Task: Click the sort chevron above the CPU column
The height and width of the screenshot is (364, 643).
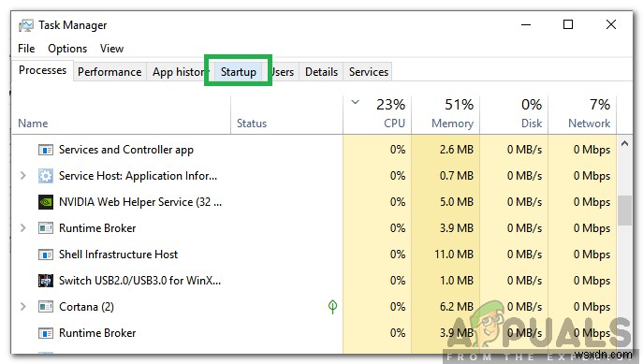Action: pyautogui.click(x=355, y=102)
